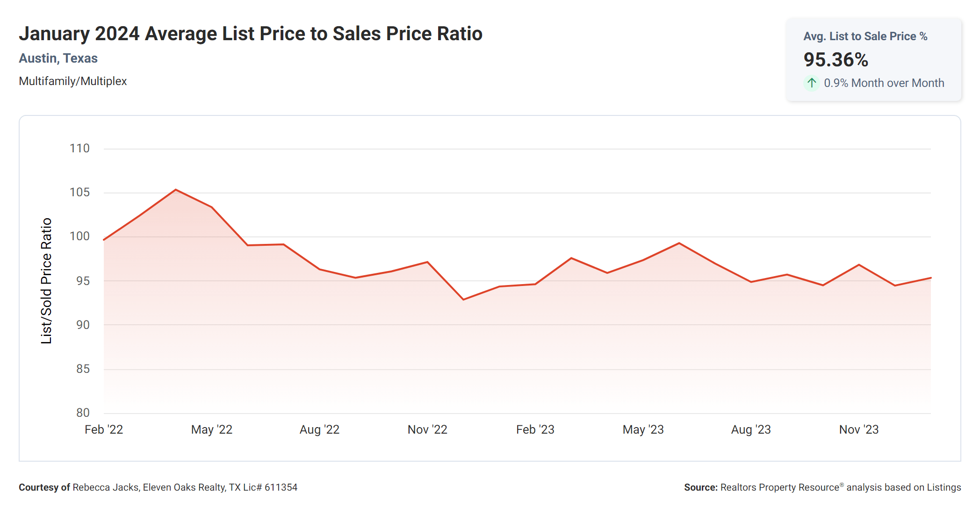
Task: Select the Nov '22 x-axis label
Action: point(427,429)
